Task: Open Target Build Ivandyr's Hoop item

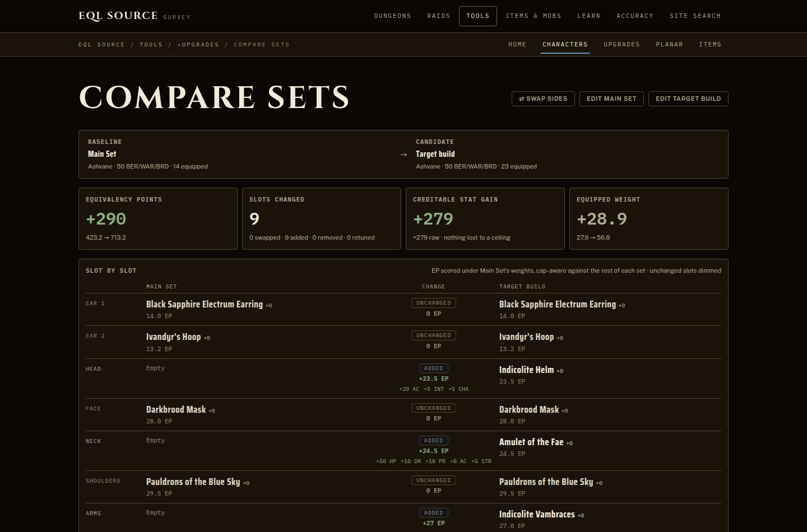Action: coord(526,337)
